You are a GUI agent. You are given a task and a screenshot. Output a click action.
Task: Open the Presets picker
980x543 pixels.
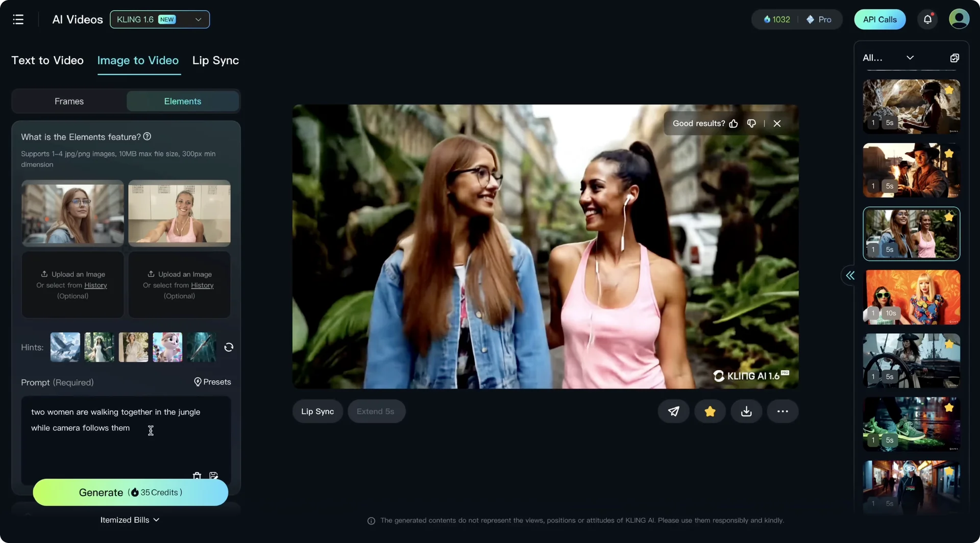[212, 382]
